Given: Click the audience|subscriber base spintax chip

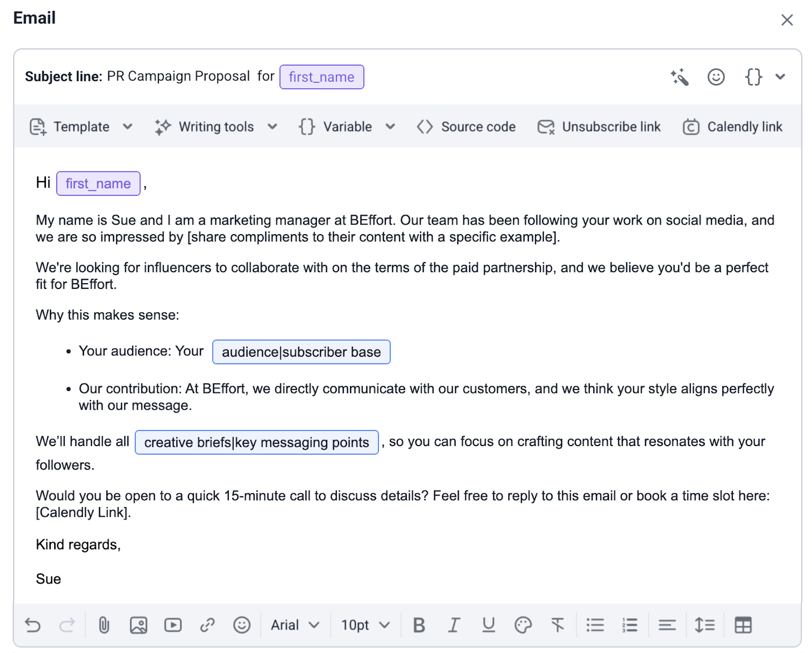Looking at the screenshot, I should [x=301, y=352].
